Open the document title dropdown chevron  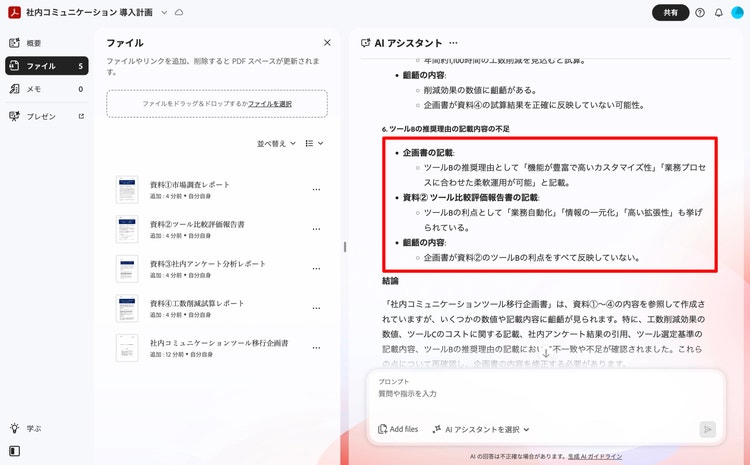pyautogui.click(x=164, y=12)
